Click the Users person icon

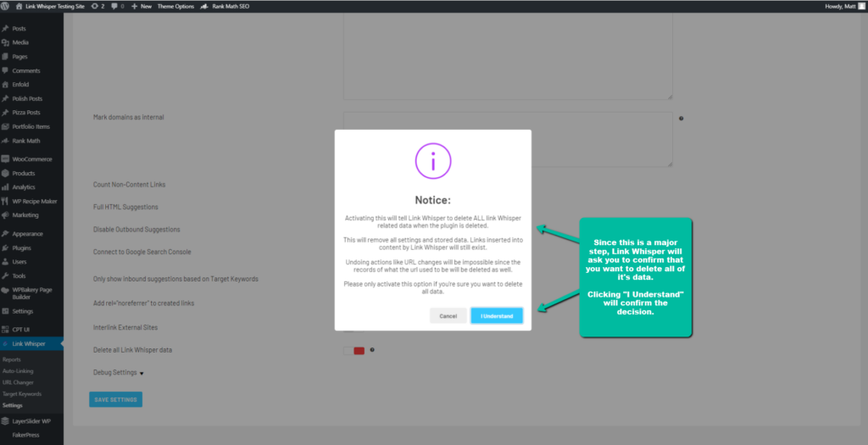[6, 262]
